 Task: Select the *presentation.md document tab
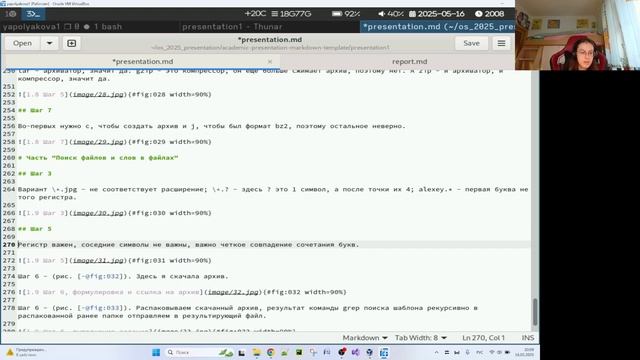142,62
